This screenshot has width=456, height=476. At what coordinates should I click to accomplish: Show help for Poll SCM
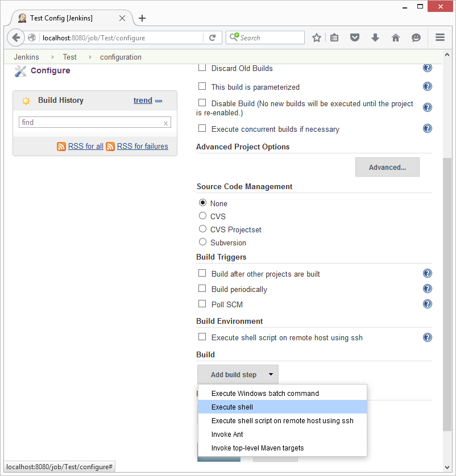[x=428, y=304]
